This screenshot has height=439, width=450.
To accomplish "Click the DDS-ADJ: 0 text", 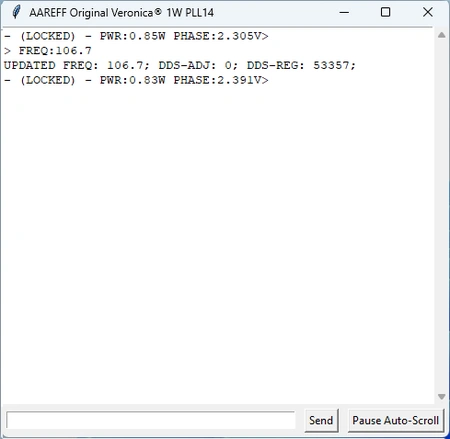I will click(198, 65).
